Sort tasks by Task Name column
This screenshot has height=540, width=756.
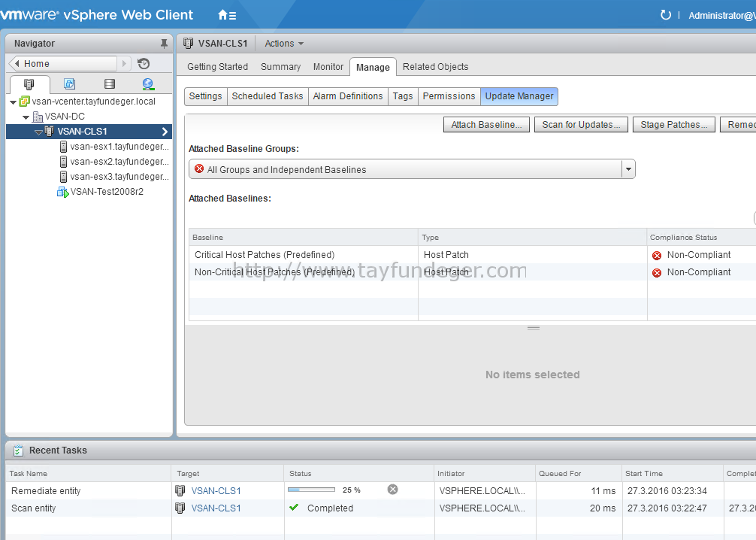[x=89, y=473]
